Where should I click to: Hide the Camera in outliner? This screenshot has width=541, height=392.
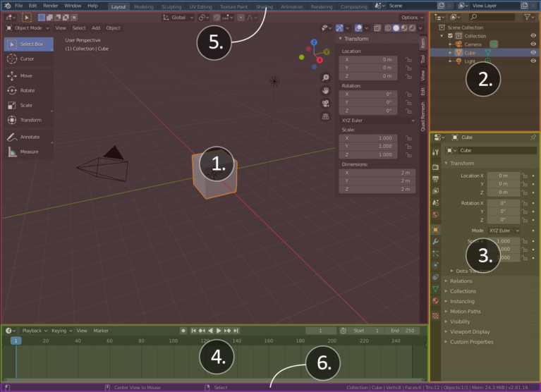[533, 44]
